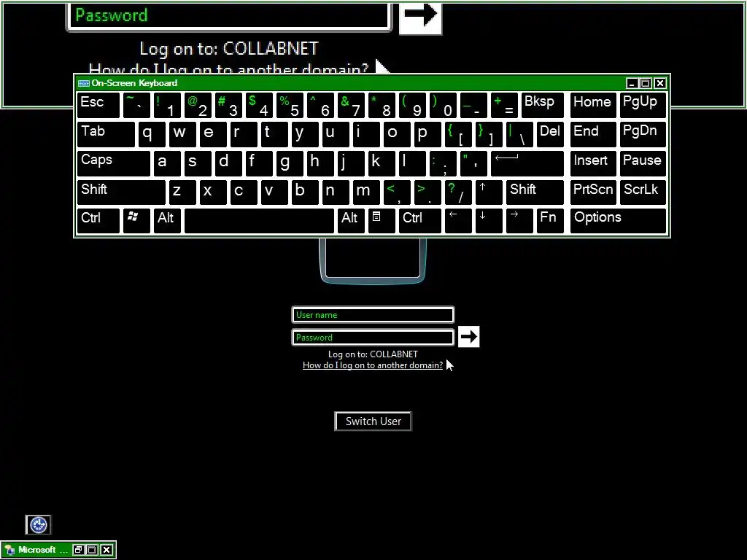
Task: Click the right arrow key
Action: (519, 221)
